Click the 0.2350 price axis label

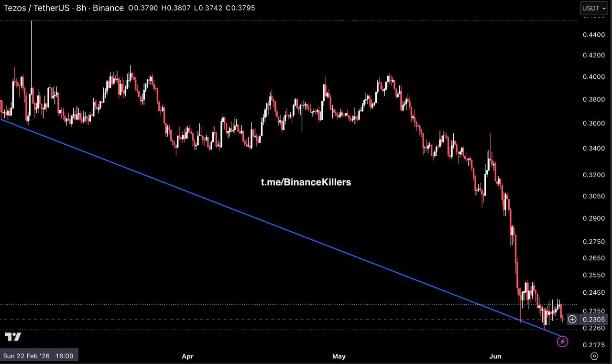594,310
